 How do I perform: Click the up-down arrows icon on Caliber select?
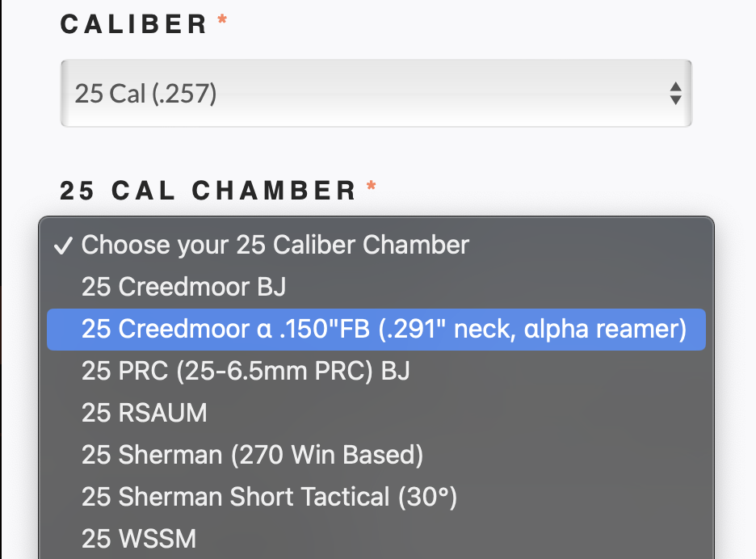point(675,94)
